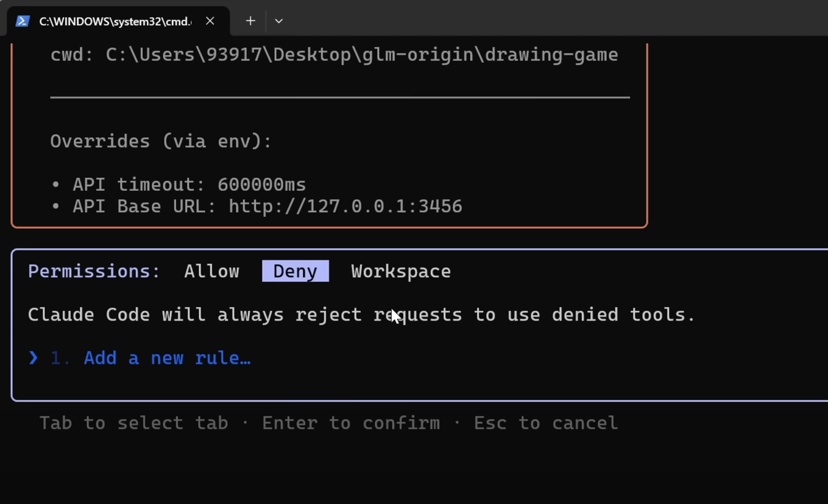Click the "Tab to select tab" hint
This screenshot has width=828, height=504.
click(134, 423)
